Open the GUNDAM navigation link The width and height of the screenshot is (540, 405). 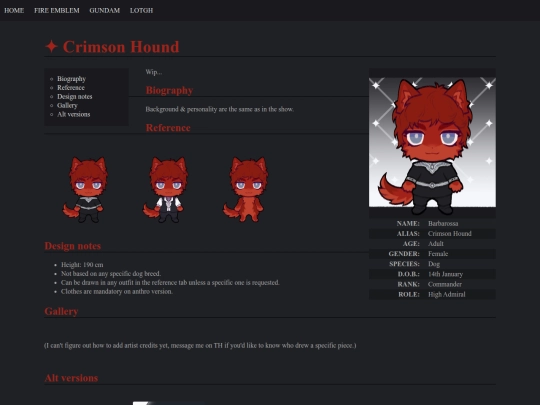[x=105, y=10]
